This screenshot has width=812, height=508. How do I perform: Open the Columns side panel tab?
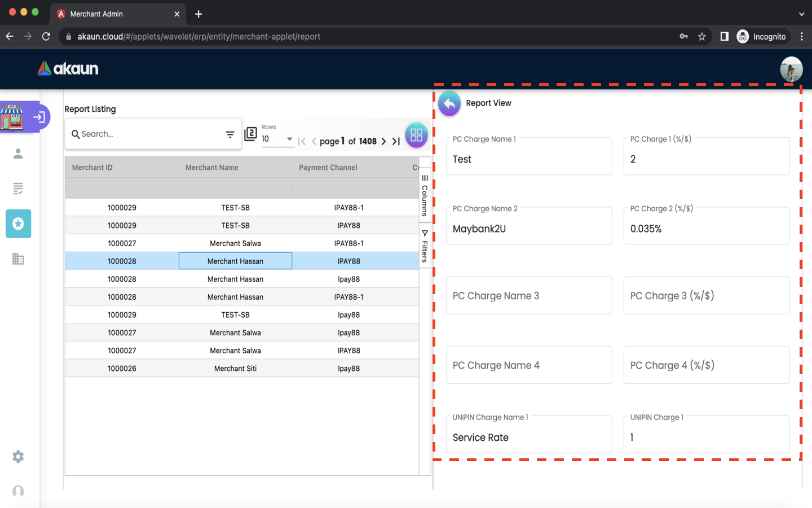[x=425, y=196]
